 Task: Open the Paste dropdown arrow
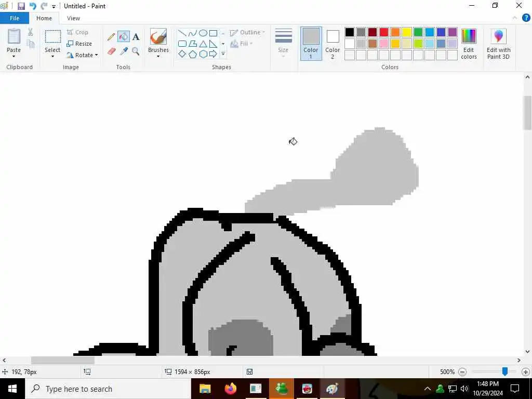tap(14, 56)
